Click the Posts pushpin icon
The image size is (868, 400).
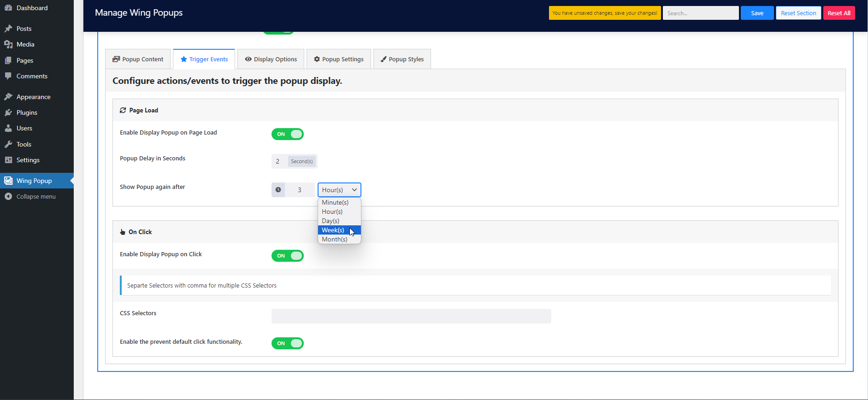[x=8, y=29]
